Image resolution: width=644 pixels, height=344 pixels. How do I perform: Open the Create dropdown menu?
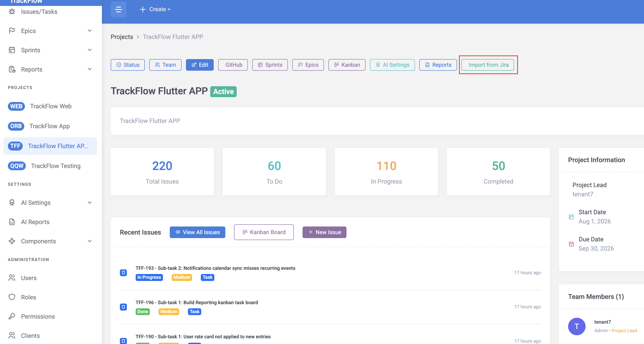(x=155, y=9)
